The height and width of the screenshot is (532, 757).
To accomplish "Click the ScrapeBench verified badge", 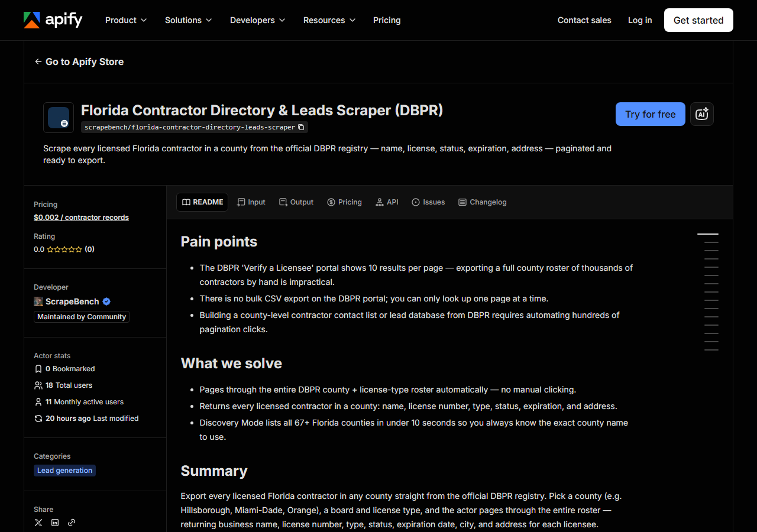I will click(x=106, y=301).
